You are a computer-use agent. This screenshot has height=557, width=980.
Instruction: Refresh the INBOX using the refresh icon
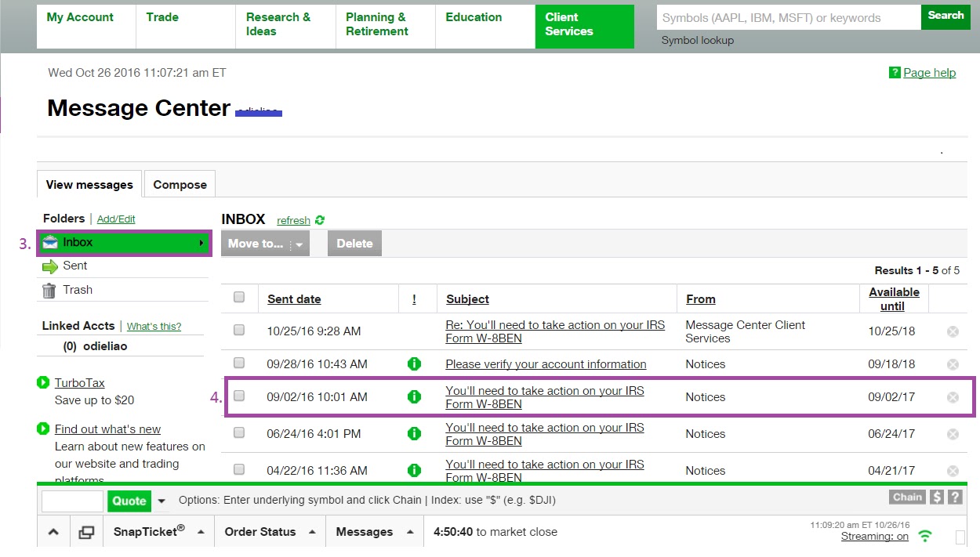[318, 220]
